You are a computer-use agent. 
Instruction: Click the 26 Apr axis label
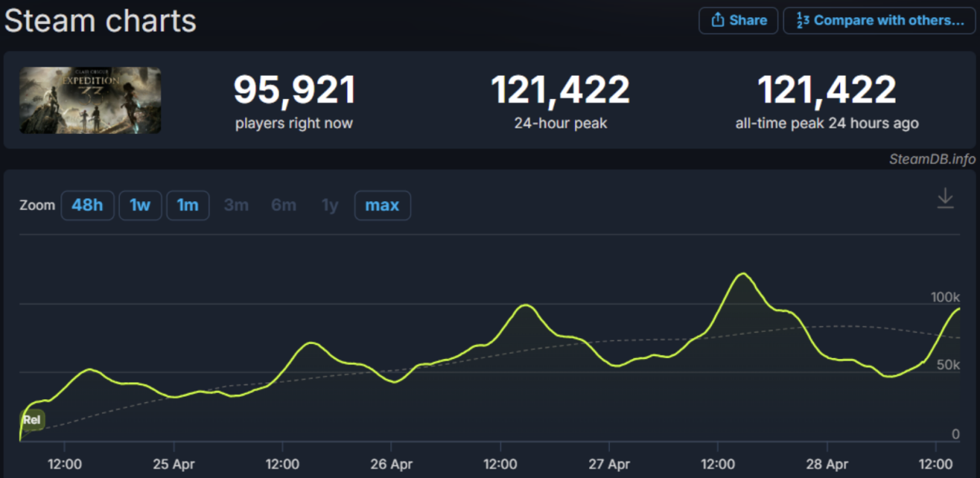click(x=391, y=465)
